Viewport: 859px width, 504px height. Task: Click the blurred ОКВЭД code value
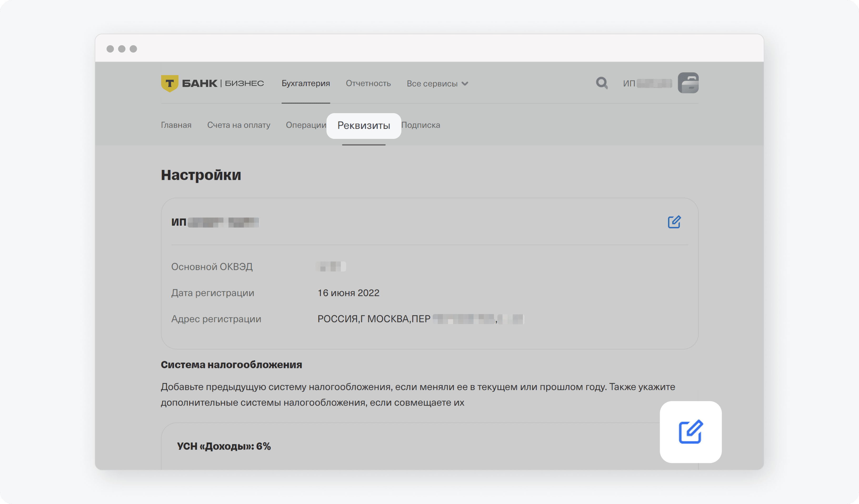331,266
